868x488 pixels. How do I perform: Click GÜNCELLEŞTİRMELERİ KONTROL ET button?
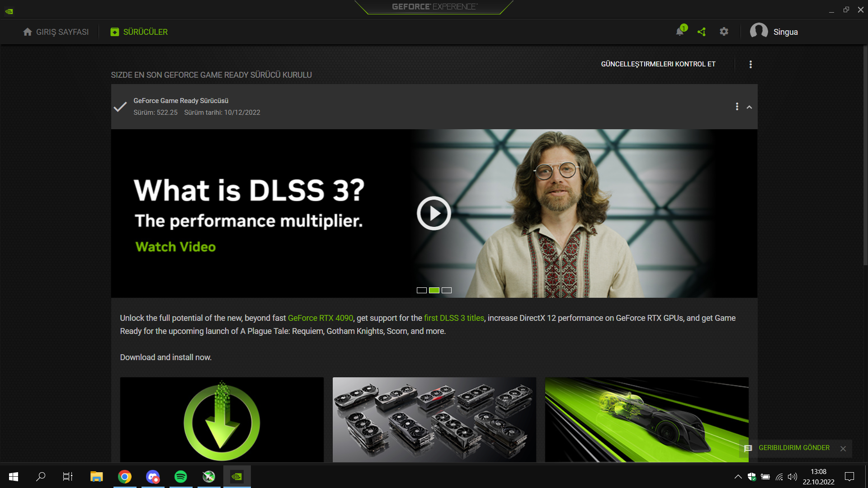click(658, 64)
